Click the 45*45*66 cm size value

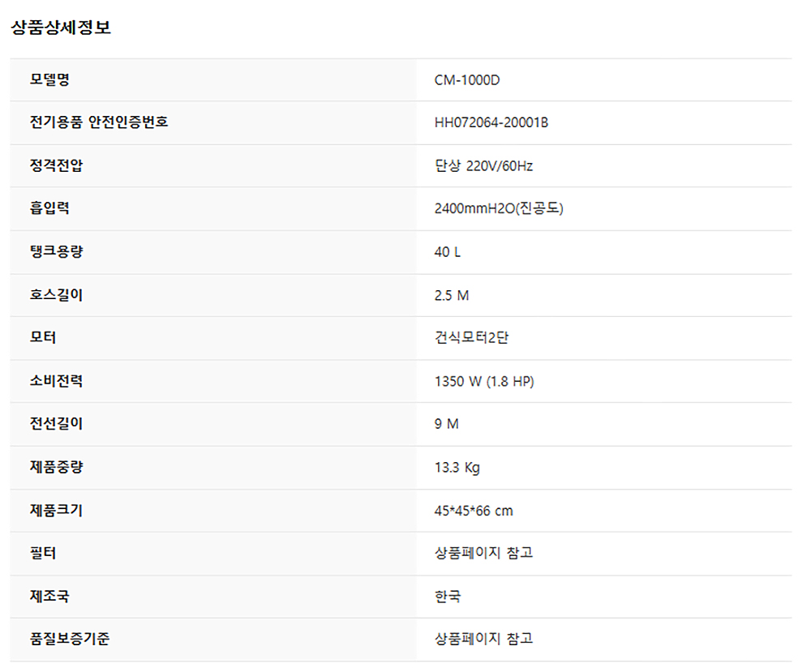click(474, 511)
